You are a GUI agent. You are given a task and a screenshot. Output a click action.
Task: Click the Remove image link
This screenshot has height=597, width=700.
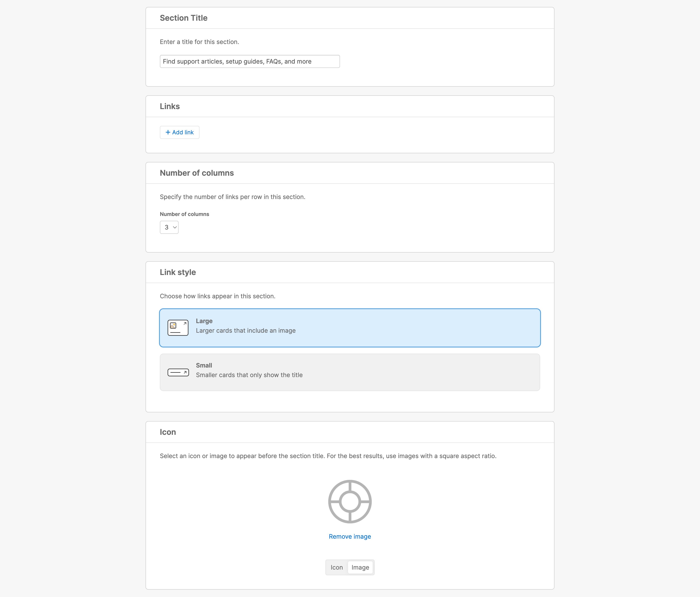tap(350, 536)
